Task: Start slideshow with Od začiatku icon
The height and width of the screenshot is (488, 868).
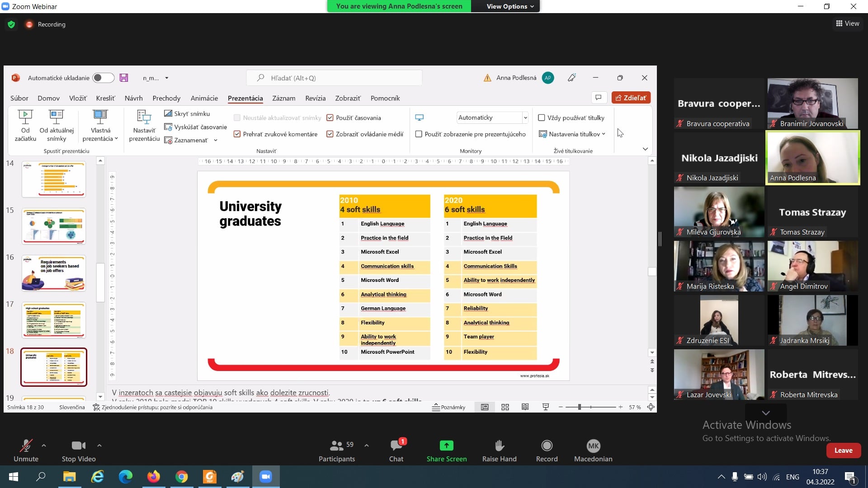Action: [x=25, y=117]
